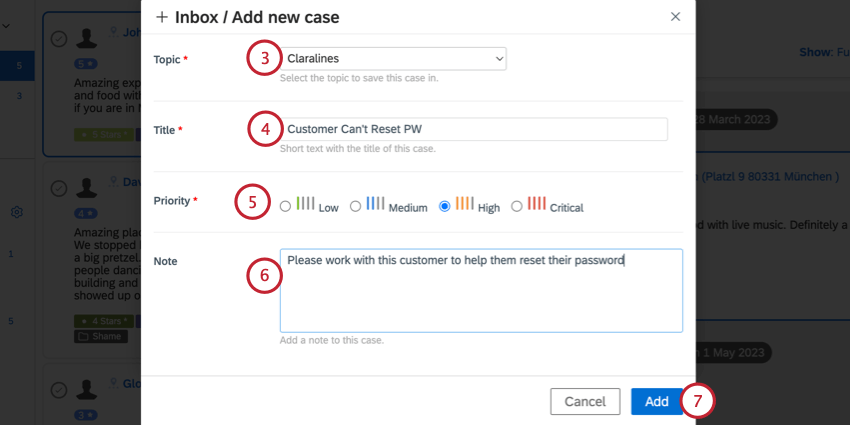850x425 pixels.
Task: Click the third review's check circle icon
Action: pos(59,390)
